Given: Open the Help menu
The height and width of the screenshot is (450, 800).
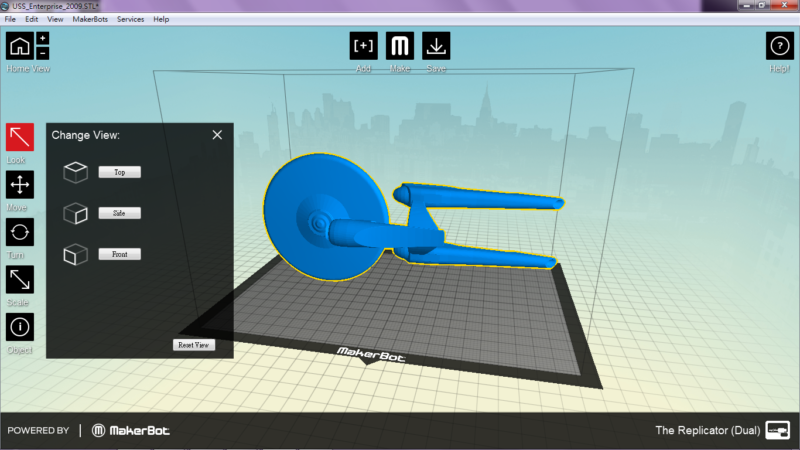Looking at the screenshot, I should click(x=161, y=19).
